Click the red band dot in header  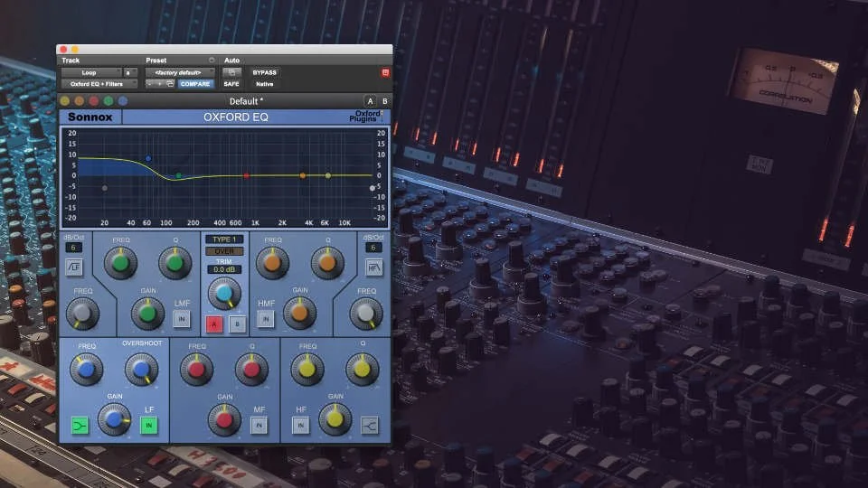(93, 100)
